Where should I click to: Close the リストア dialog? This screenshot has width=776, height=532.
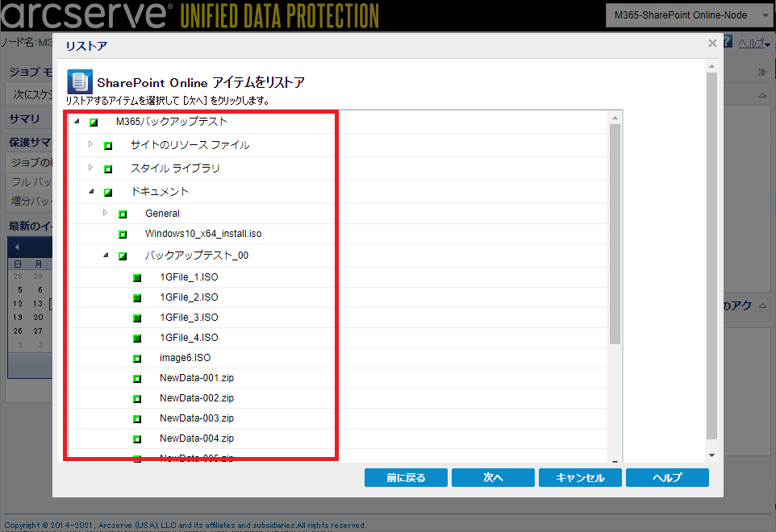click(712, 43)
